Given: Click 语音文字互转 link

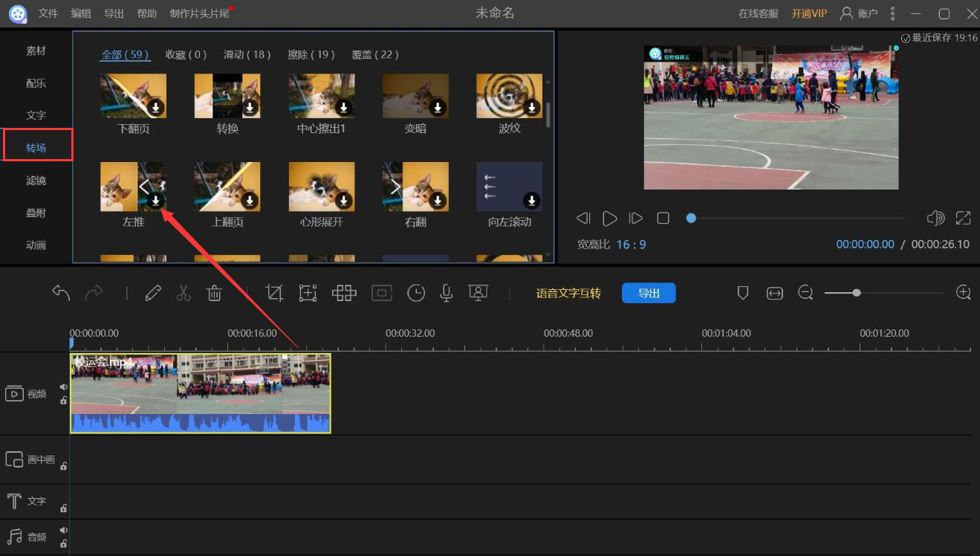Looking at the screenshot, I should tap(568, 293).
